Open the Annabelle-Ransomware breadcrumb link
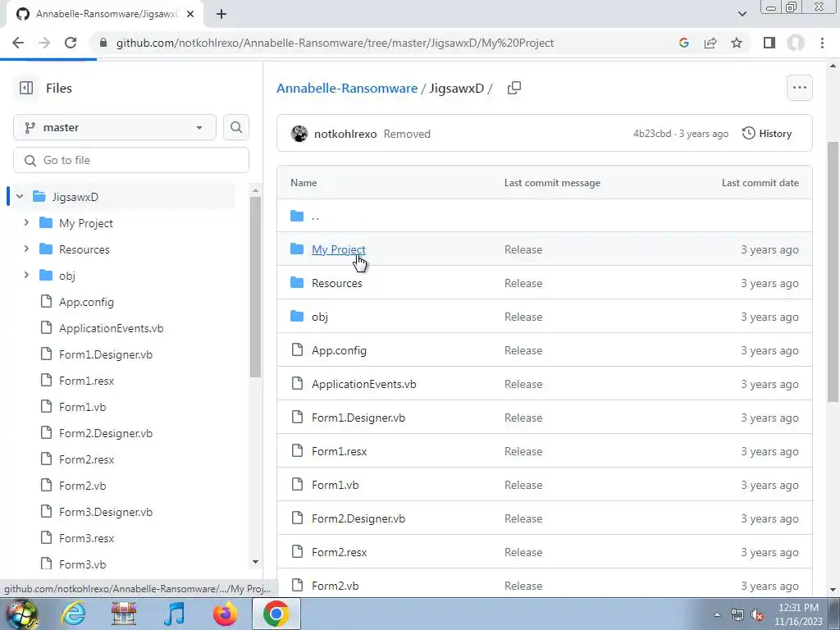Viewport: 840px width, 630px height. [x=347, y=89]
